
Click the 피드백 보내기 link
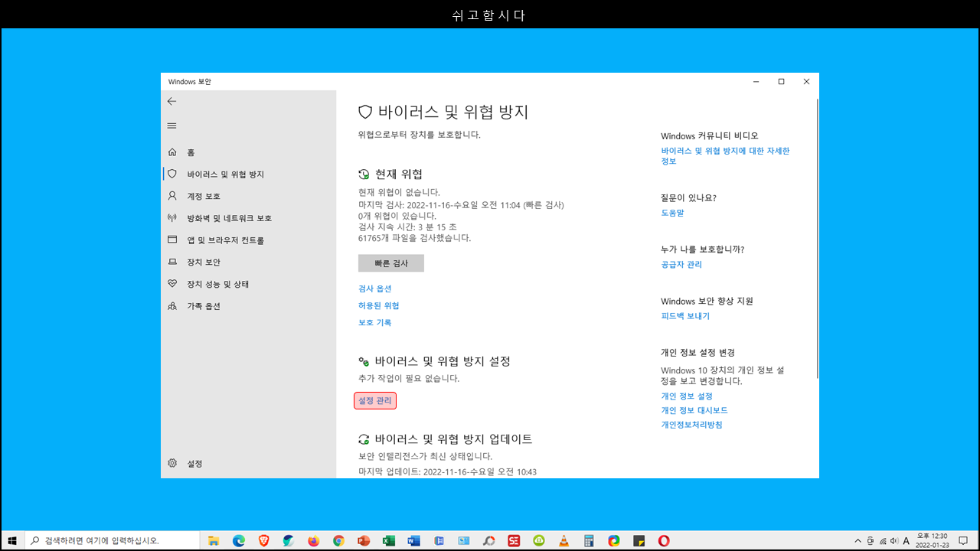point(685,315)
